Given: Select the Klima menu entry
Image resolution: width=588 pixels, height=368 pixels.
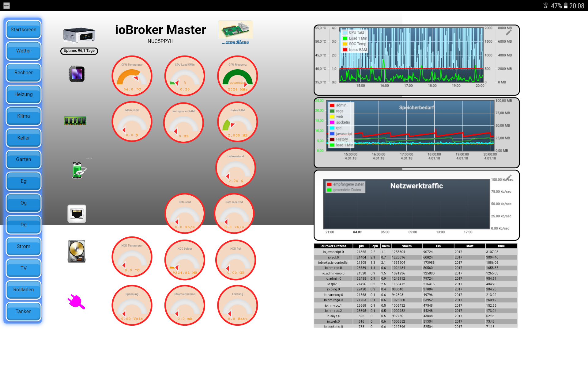Looking at the screenshot, I should coord(24,116).
